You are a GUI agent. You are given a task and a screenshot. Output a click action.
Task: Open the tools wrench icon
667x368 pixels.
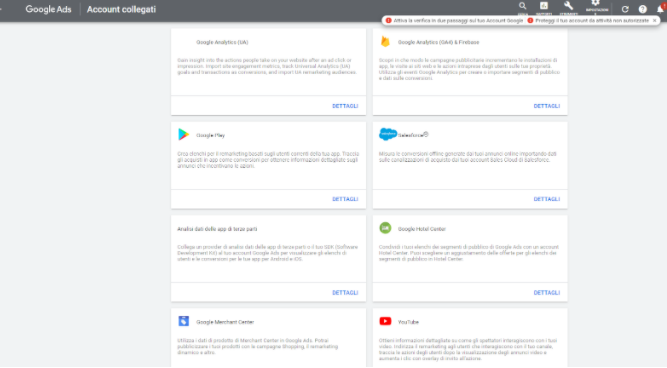click(x=568, y=6)
